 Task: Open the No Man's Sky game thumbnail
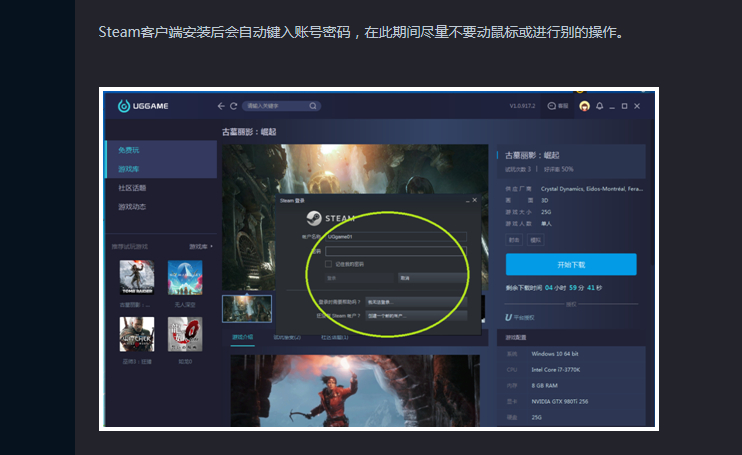185,277
